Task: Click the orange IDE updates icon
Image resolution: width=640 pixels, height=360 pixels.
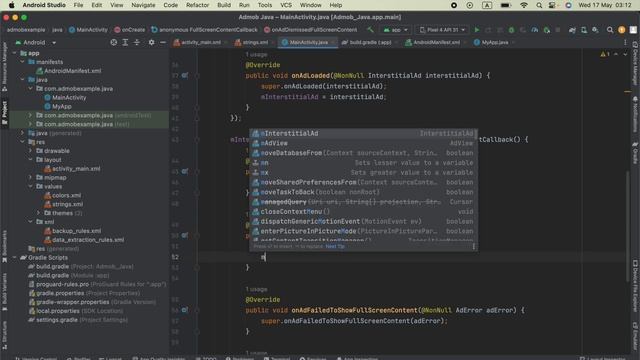Action: pos(621,30)
